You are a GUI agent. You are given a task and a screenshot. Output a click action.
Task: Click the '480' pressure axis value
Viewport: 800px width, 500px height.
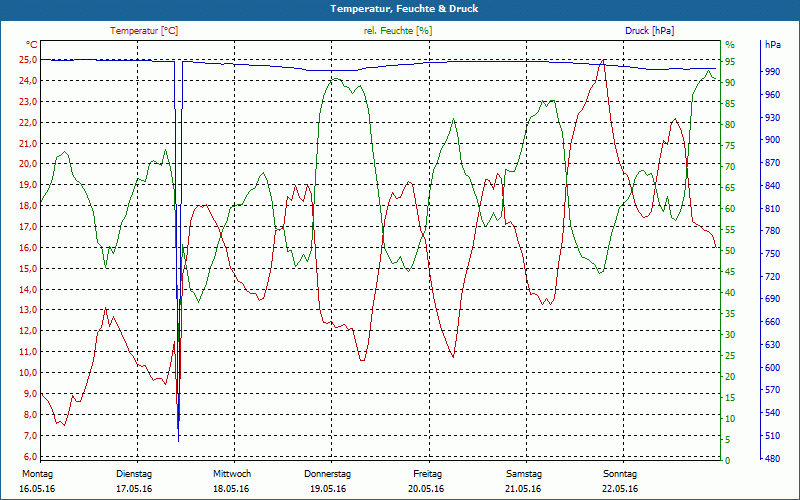click(x=772, y=458)
